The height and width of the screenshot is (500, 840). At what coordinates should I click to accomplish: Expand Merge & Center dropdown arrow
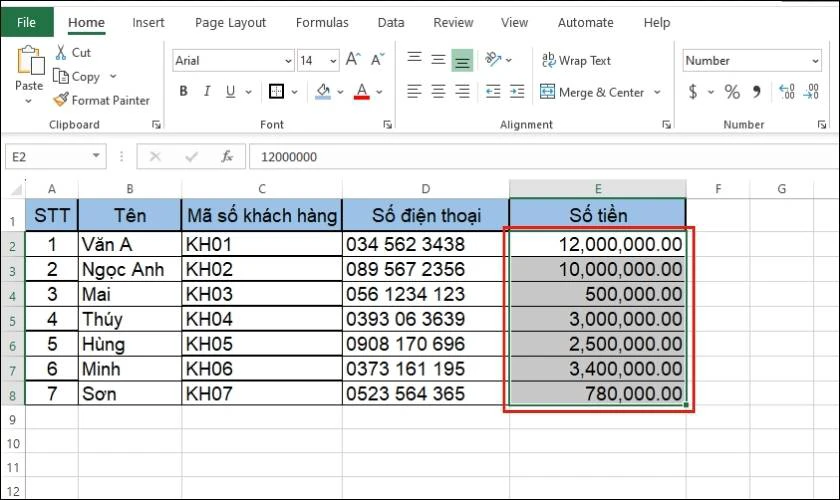657,92
